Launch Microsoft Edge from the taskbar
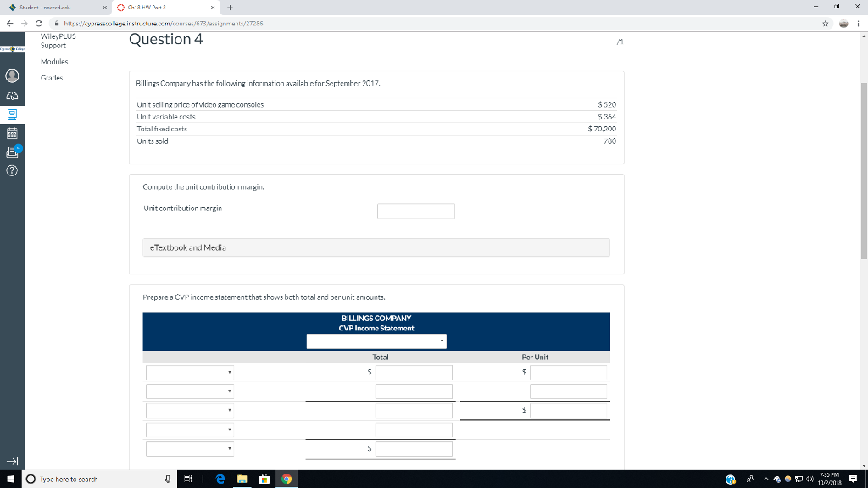 tap(220, 479)
